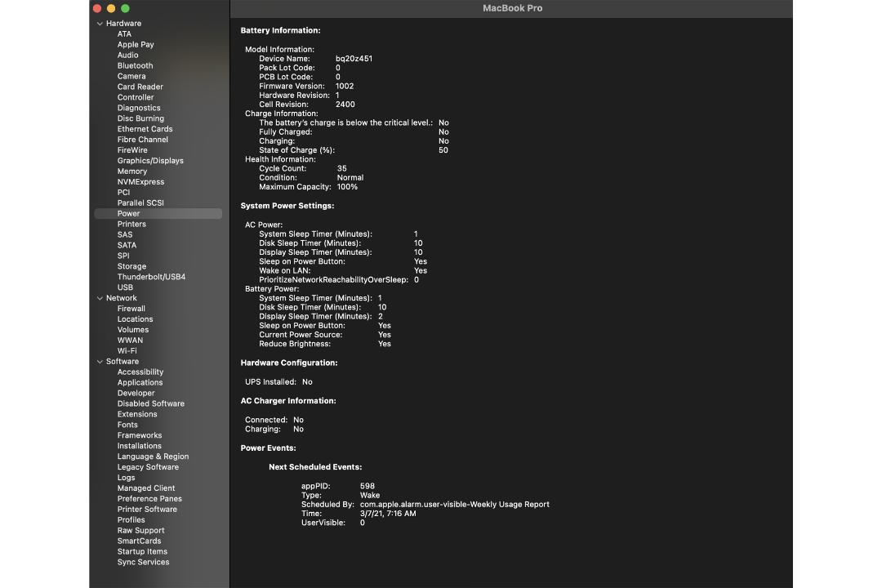The image size is (882, 588).
Task: Open Accessibility under Software
Action: [140, 372]
